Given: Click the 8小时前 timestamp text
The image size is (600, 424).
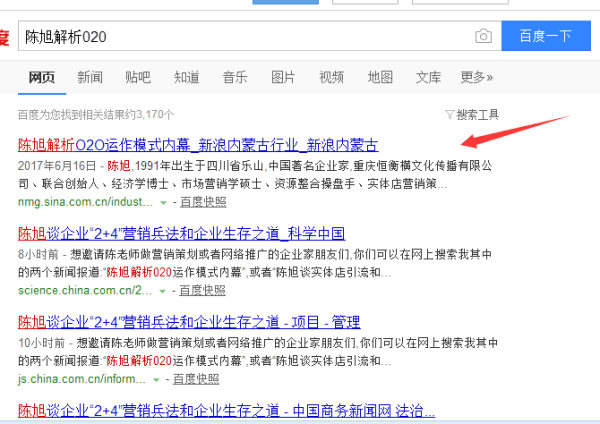Looking at the screenshot, I should pyautogui.click(x=38, y=254).
